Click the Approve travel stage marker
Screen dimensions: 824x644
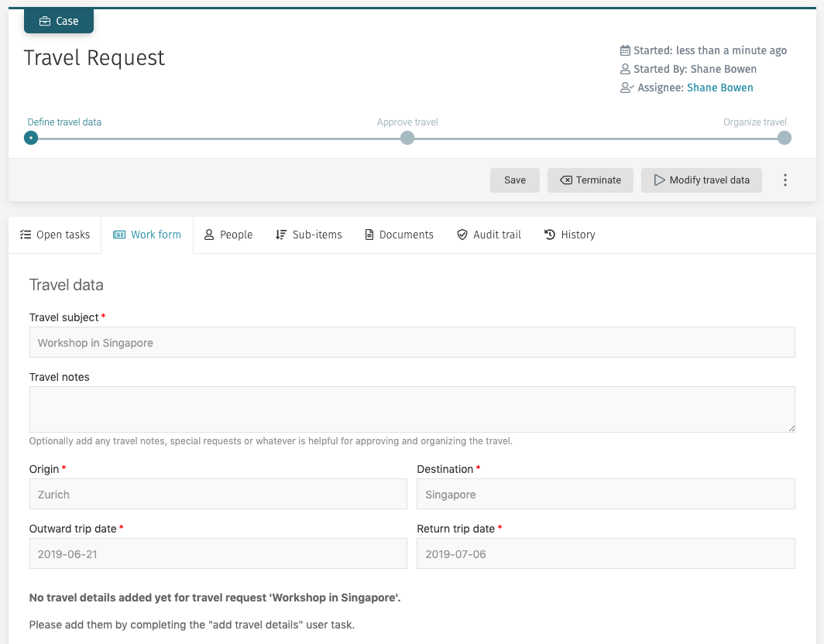pyautogui.click(x=407, y=138)
